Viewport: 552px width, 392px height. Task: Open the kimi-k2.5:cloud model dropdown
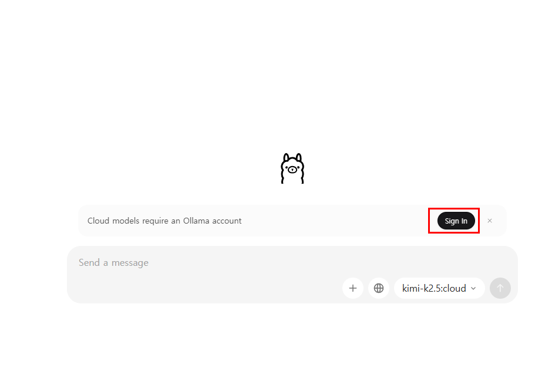[439, 288]
